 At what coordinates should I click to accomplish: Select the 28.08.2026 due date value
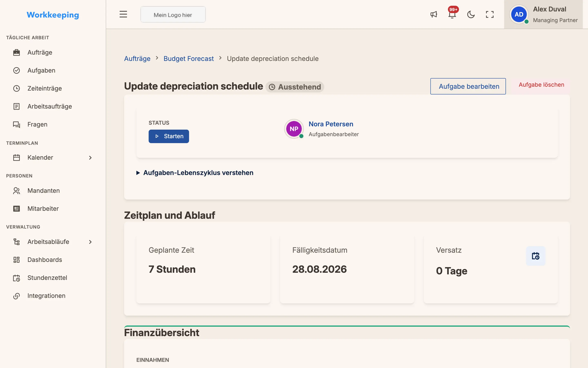319,269
